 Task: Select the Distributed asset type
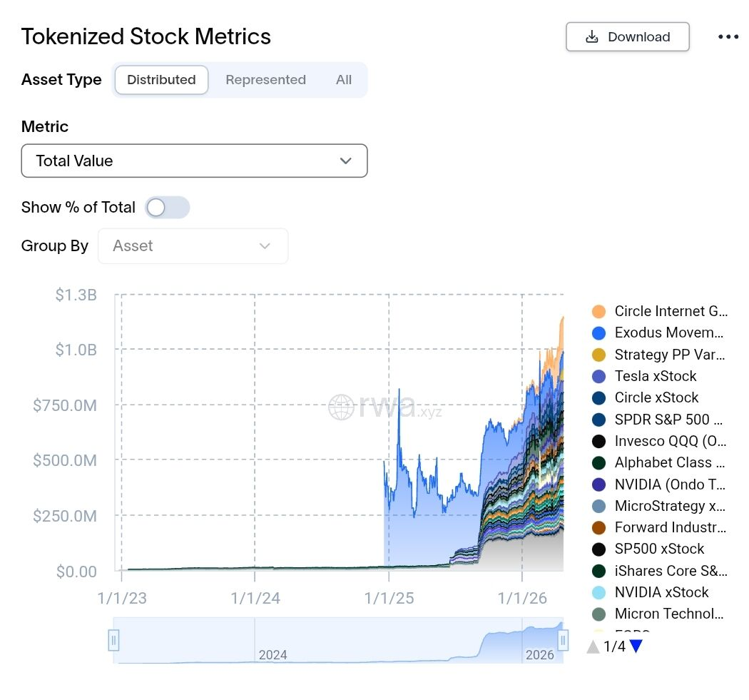(x=161, y=80)
